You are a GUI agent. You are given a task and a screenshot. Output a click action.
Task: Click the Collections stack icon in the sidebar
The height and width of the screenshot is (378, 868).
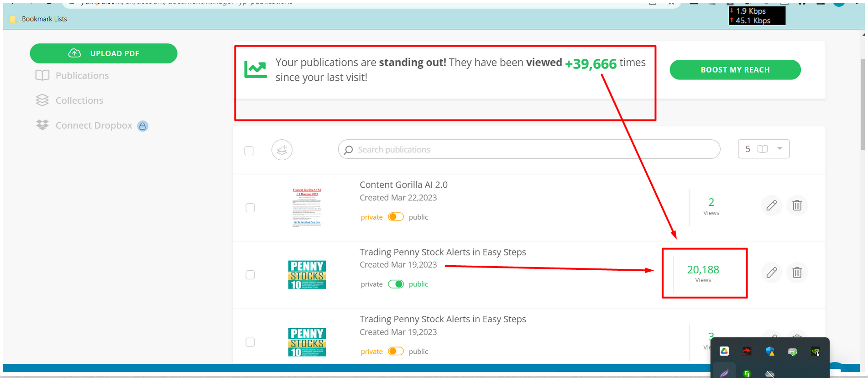[42, 100]
